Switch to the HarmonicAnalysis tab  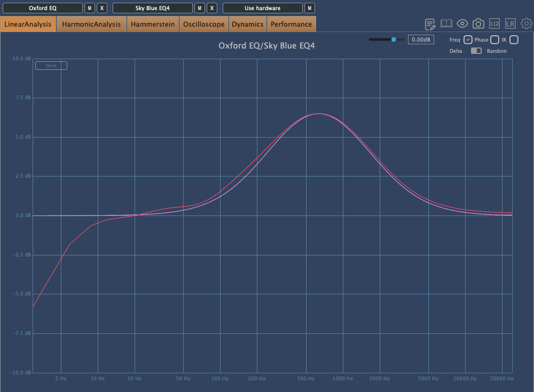(x=91, y=24)
